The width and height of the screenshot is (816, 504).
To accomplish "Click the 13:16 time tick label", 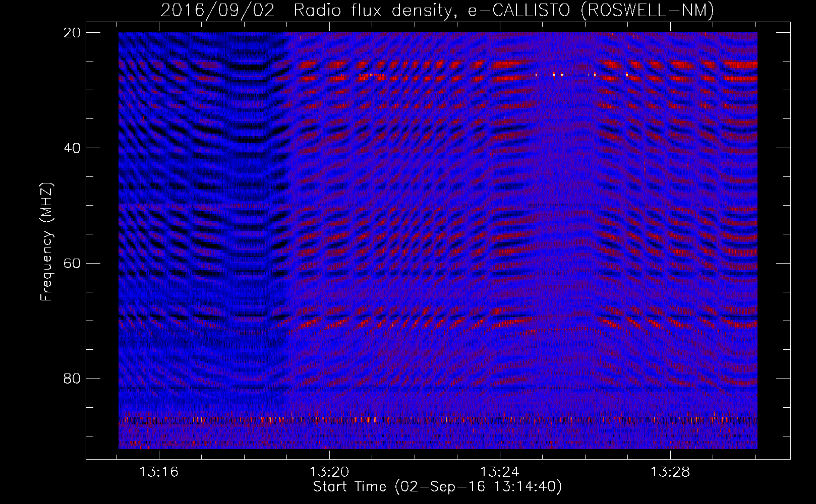I will [x=159, y=472].
